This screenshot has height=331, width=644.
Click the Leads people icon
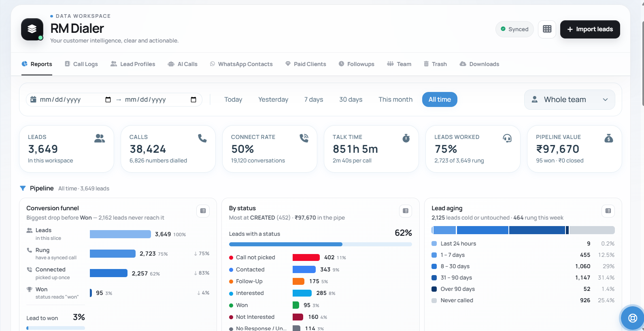100,138
